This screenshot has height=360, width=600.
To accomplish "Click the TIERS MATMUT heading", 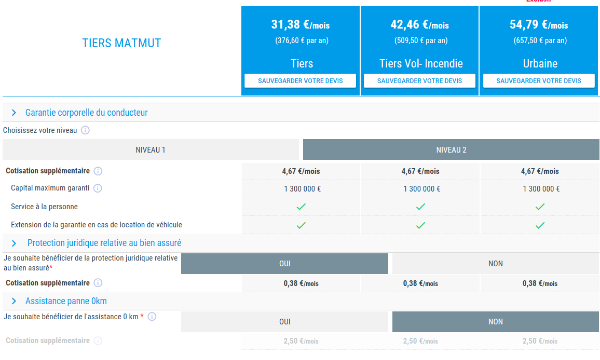I will click(122, 43).
